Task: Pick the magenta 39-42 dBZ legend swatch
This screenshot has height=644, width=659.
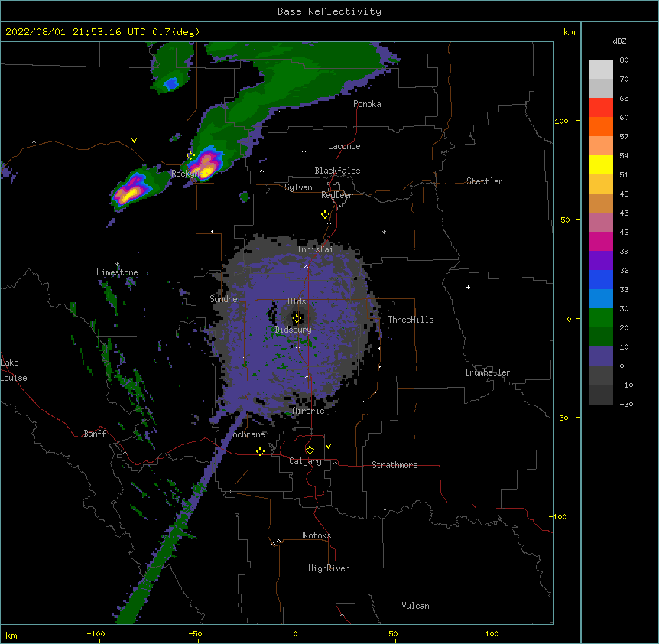Action: coord(601,241)
